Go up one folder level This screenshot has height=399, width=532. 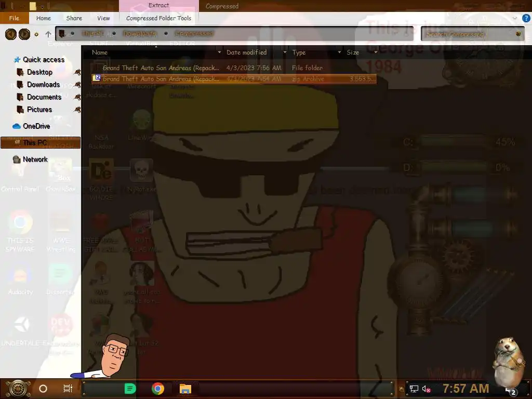[x=48, y=34]
